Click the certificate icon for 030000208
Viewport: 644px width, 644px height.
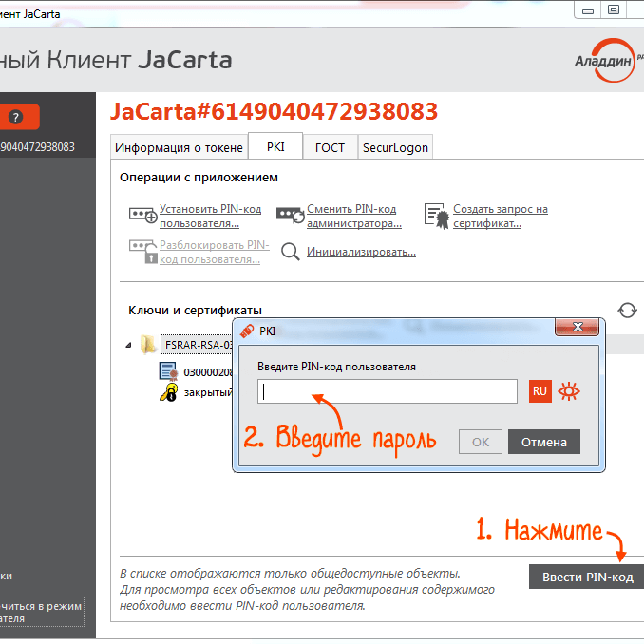click(168, 371)
